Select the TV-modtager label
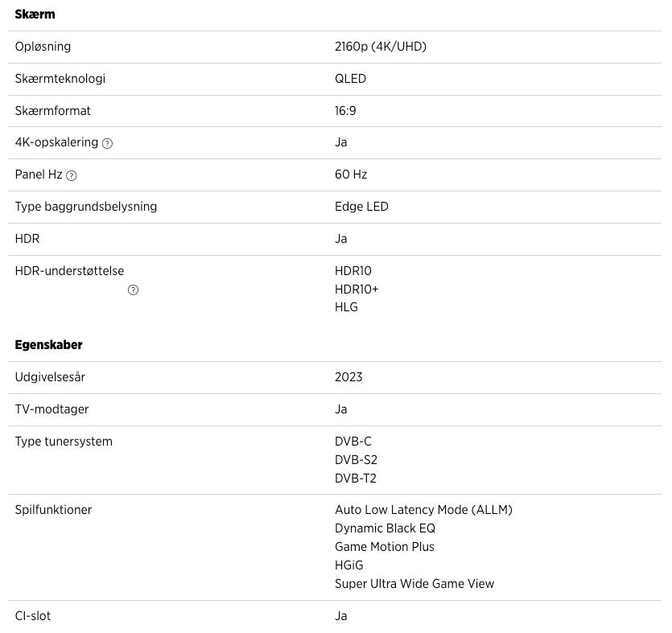672x633 pixels. [x=52, y=409]
